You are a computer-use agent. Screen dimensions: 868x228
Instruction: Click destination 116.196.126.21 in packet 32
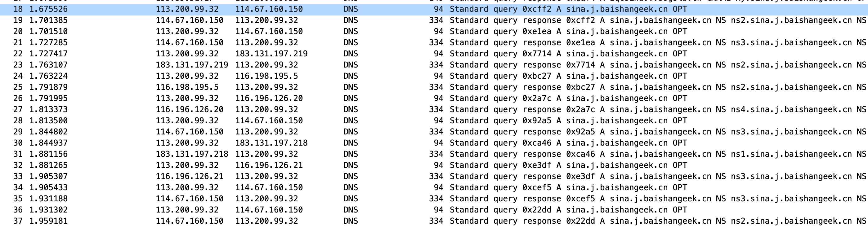tap(269, 165)
